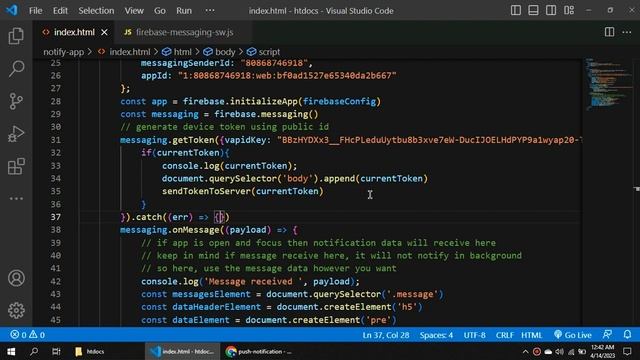The height and width of the screenshot is (360, 640).
Task: Open editor More Actions ellipsis
Action: (x=627, y=32)
